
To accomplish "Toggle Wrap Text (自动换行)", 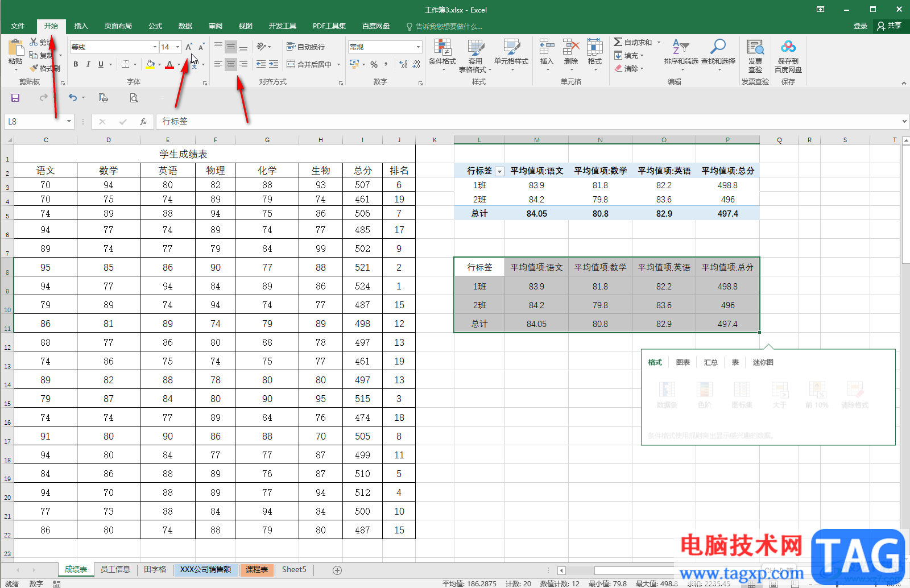I will [x=305, y=47].
